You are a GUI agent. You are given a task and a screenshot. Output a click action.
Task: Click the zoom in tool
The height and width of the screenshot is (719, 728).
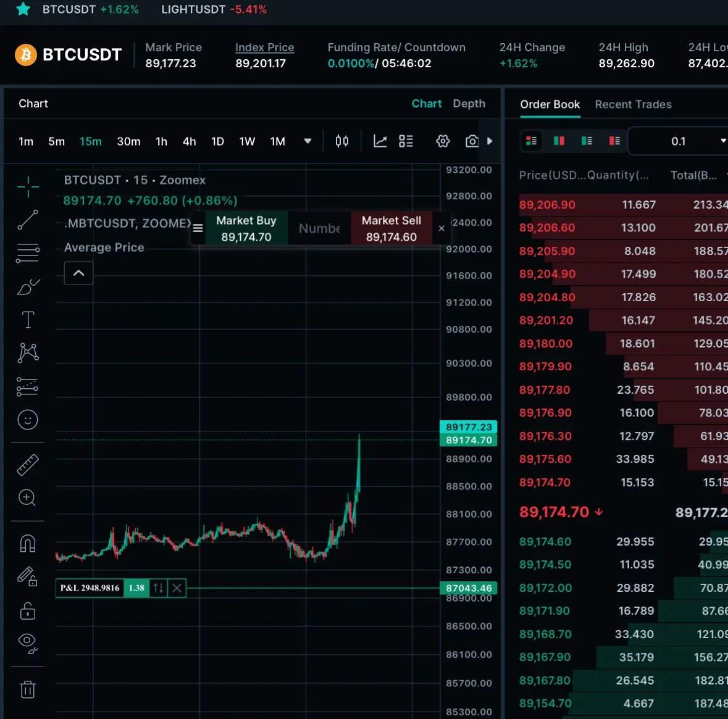(27, 497)
